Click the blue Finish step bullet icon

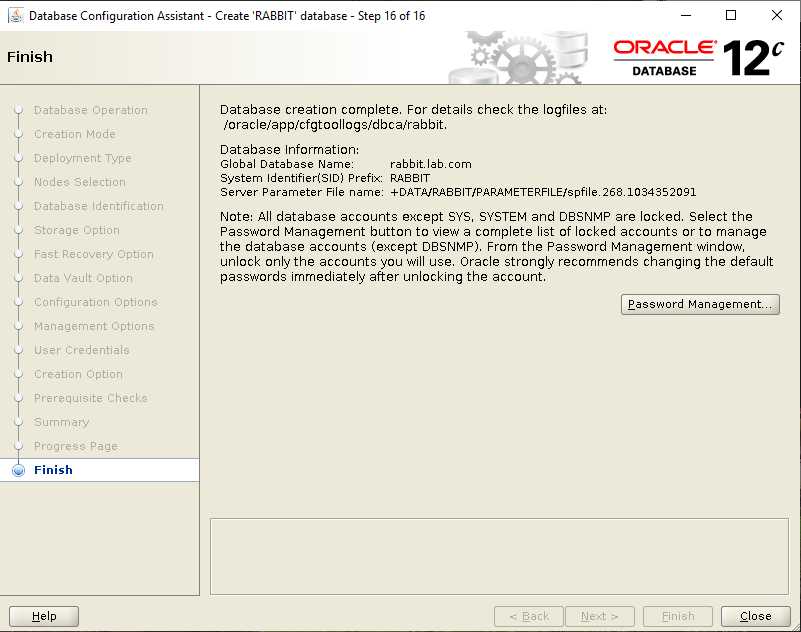pos(18,470)
